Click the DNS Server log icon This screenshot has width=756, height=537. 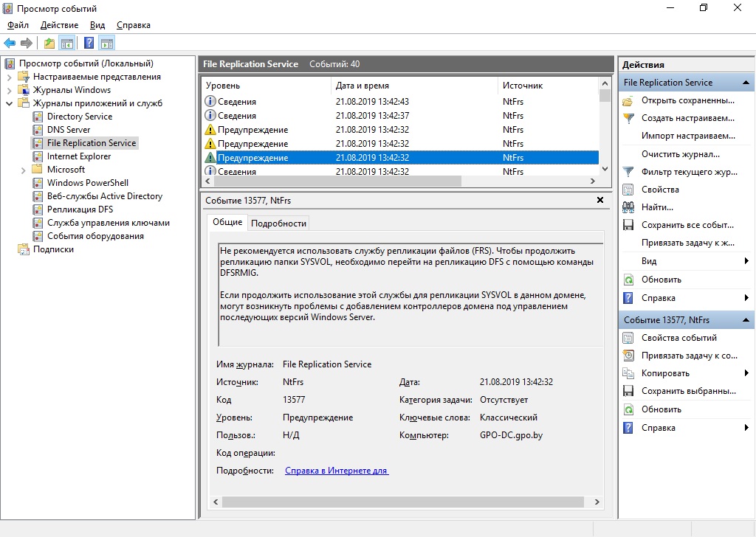click(38, 130)
